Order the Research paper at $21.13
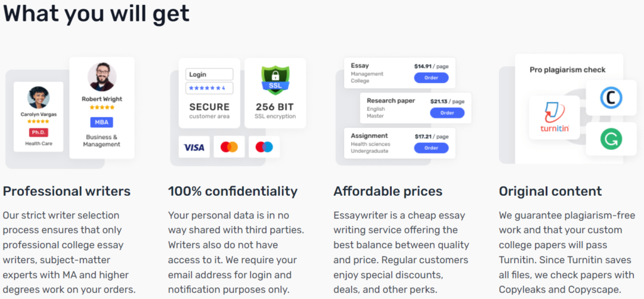This screenshot has height=299, width=644. click(x=447, y=113)
